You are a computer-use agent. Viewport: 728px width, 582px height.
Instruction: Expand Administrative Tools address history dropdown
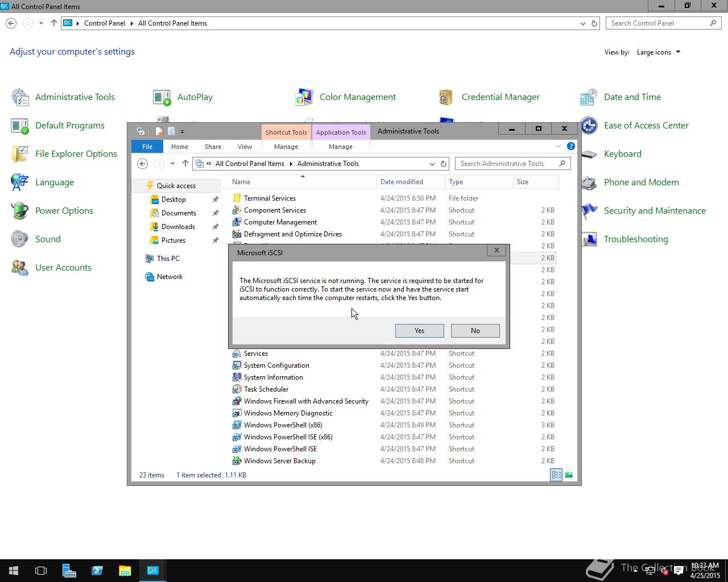point(432,164)
